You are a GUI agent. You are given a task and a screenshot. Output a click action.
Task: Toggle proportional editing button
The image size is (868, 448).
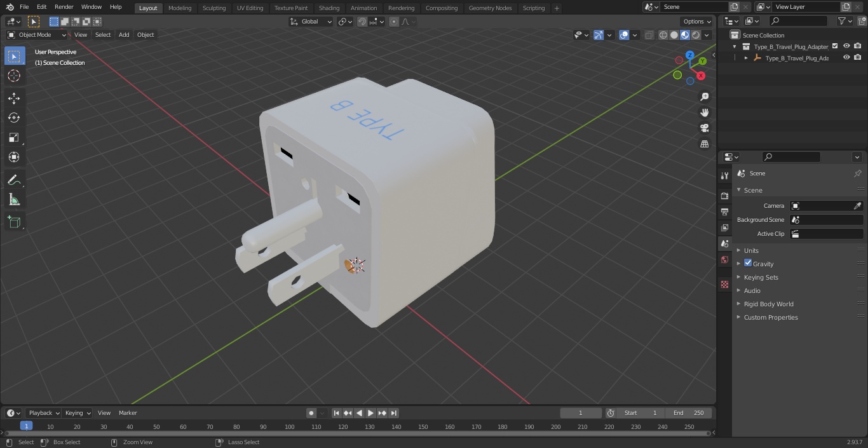pos(394,22)
